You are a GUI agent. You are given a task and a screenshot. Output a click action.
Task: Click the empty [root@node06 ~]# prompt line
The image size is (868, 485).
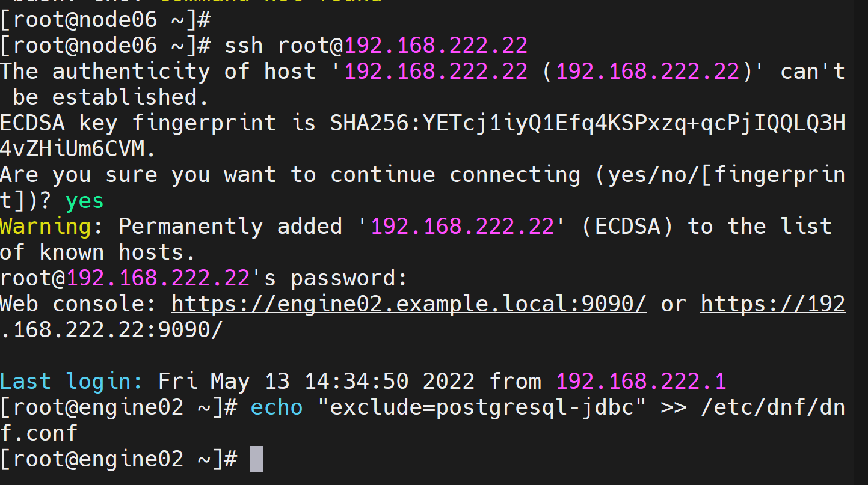tap(105, 20)
